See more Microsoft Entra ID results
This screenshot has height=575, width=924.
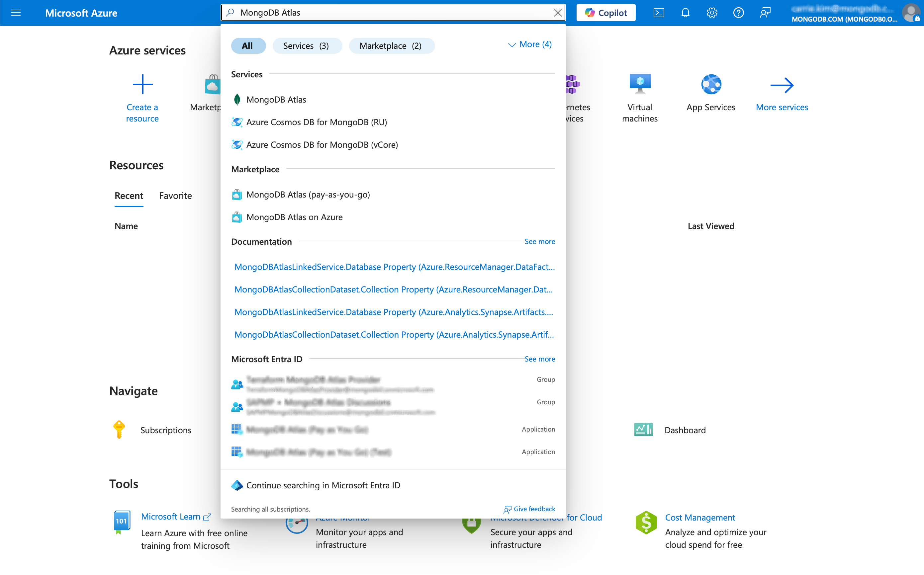tap(539, 359)
